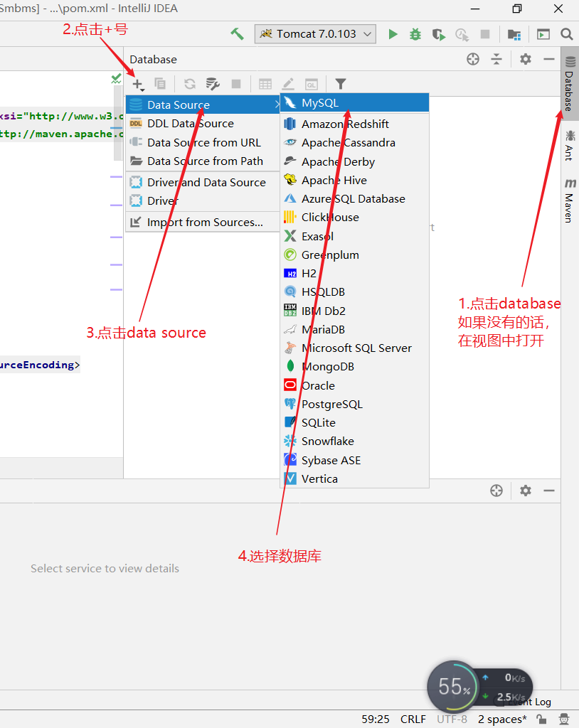Viewport: 579px width, 728px height.
Task: Click the run anything window icon
Action: pos(543,34)
